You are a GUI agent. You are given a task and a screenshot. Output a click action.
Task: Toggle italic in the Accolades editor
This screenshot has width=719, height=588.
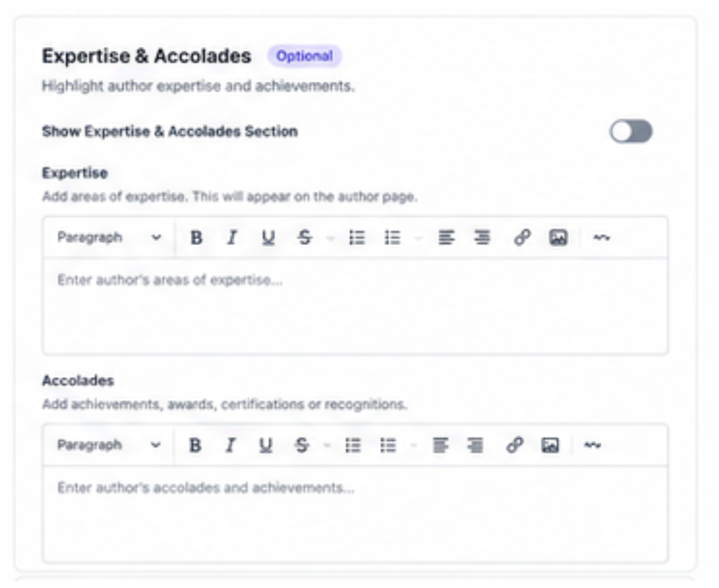(x=230, y=445)
